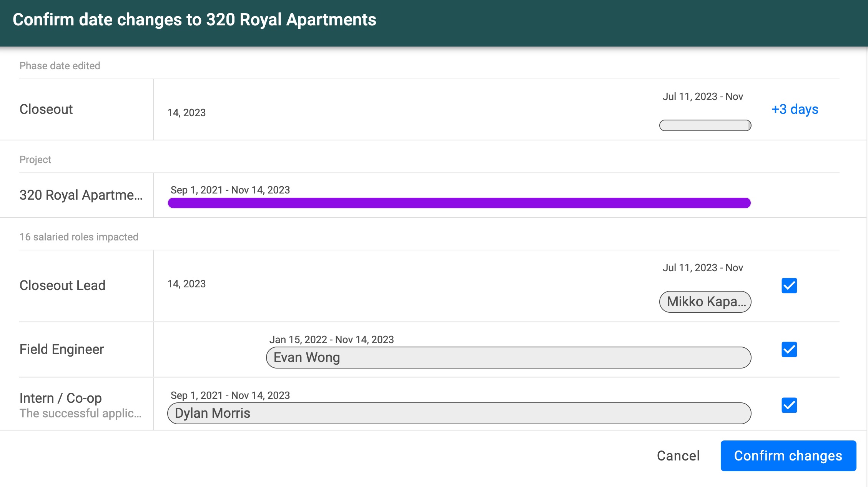Click the 'Phase date edited' heading

click(x=60, y=66)
